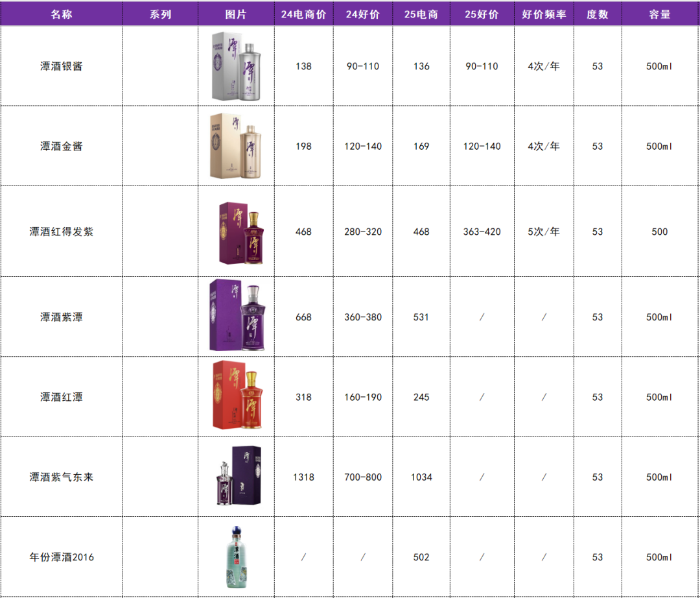Select the 图片 column header

coord(236,14)
